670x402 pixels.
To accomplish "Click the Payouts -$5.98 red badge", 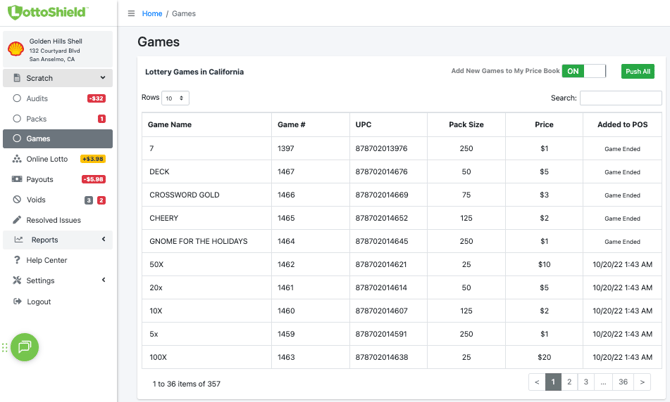I will coord(94,179).
